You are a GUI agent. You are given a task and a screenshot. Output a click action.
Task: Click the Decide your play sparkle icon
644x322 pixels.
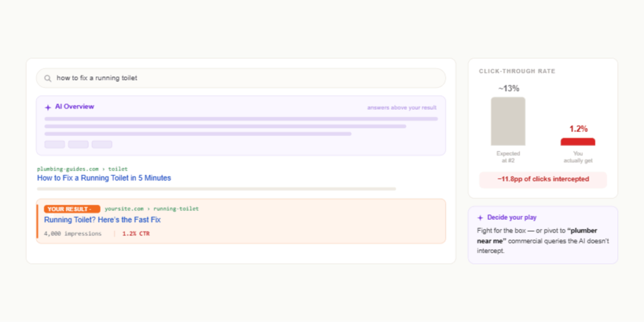pyautogui.click(x=480, y=218)
